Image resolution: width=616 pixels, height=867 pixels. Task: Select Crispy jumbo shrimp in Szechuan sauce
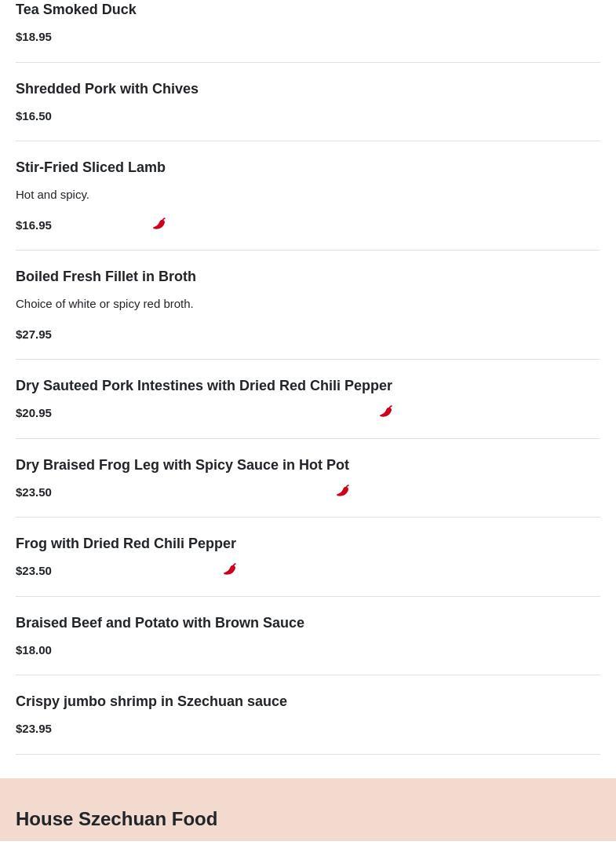click(151, 701)
